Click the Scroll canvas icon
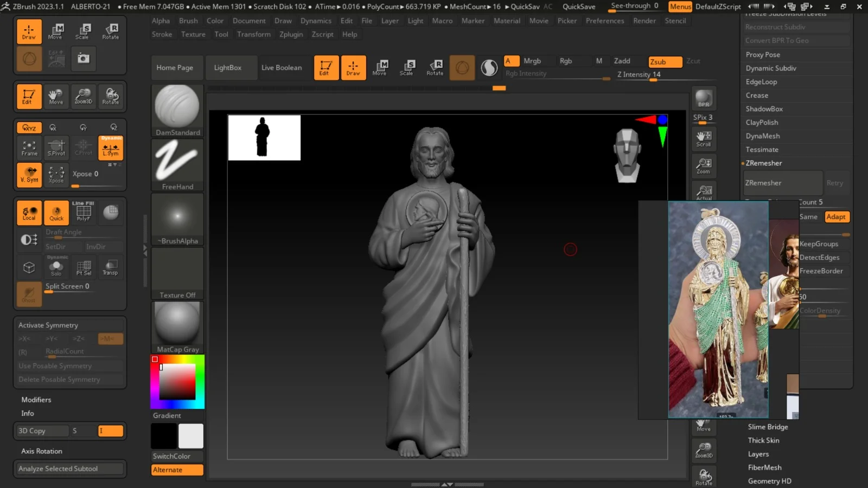This screenshot has height=488, width=868. (704, 138)
